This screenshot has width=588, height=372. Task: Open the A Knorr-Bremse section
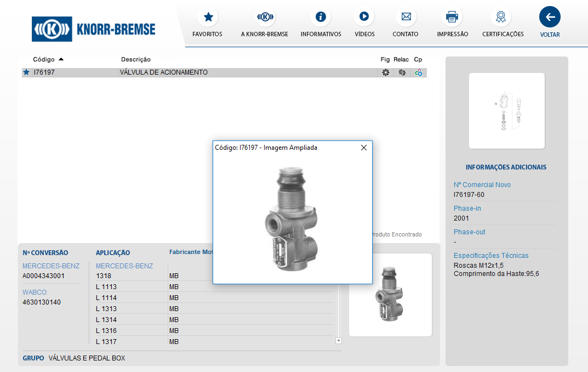point(265,17)
